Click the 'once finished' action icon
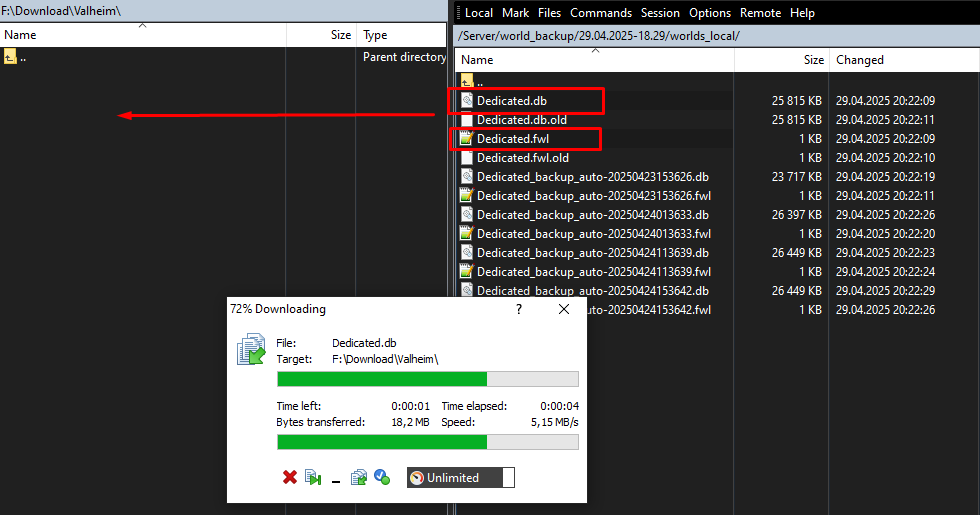 381,478
